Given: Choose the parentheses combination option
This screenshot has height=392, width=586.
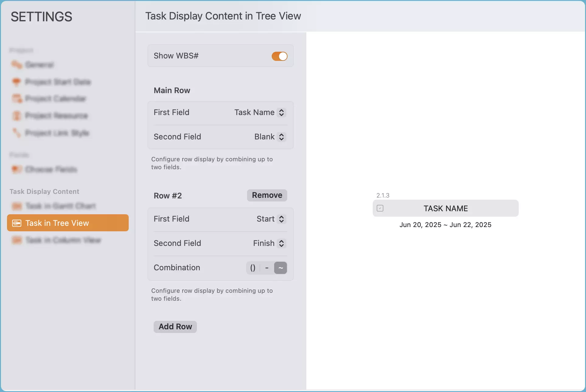Looking at the screenshot, I should click(x=253, y=268).
